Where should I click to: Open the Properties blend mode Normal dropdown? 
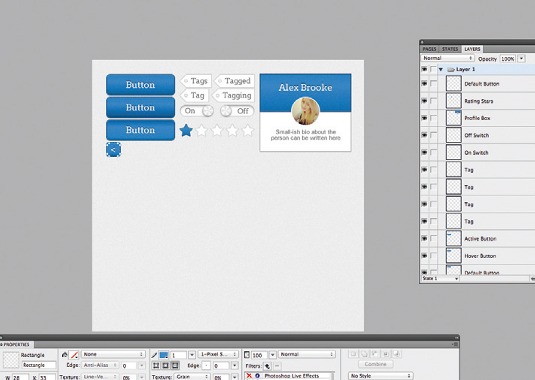(x=307, y=354)
